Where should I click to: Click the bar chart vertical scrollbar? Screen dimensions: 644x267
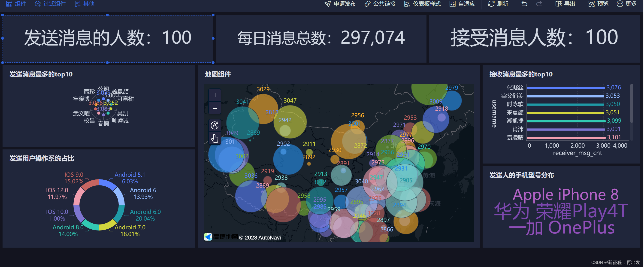[x=632, y=103]
